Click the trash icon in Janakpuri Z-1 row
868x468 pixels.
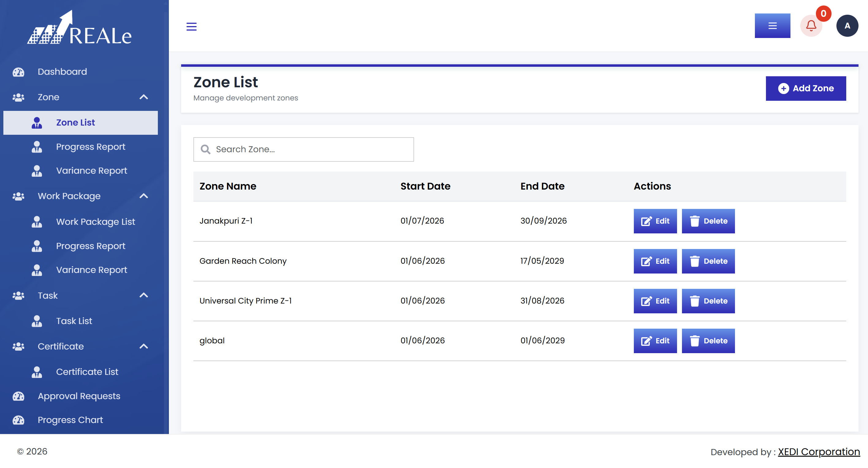695,221
